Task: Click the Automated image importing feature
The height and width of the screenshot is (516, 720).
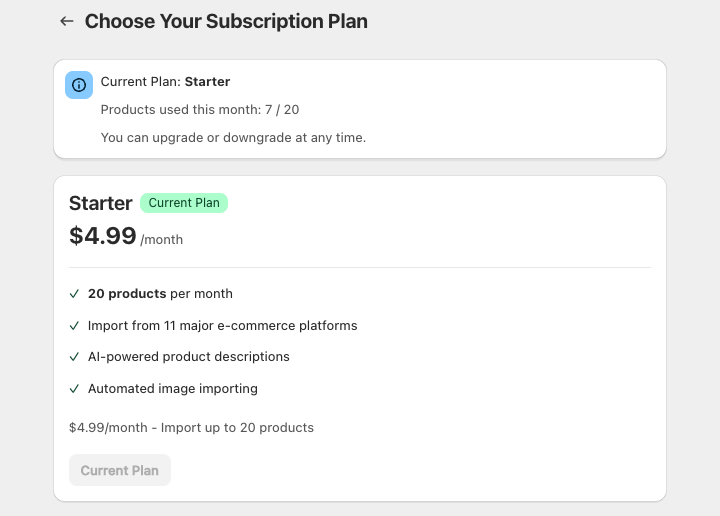Action: [x=172, y=389]
